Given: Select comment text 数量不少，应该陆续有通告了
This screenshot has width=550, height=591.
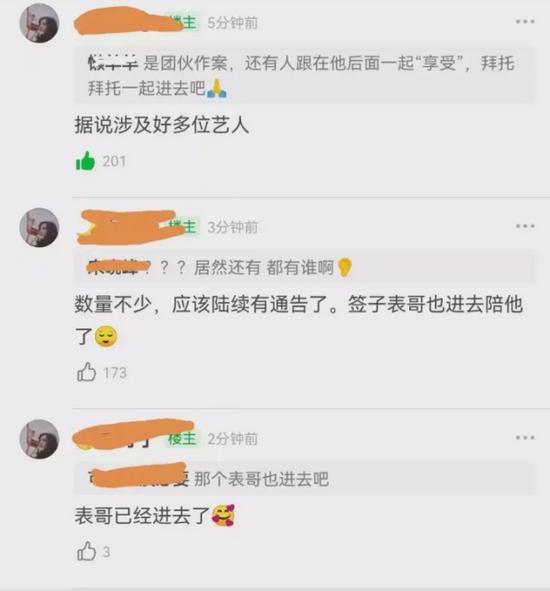Looking at the screenshot, I should pos(206,304).
